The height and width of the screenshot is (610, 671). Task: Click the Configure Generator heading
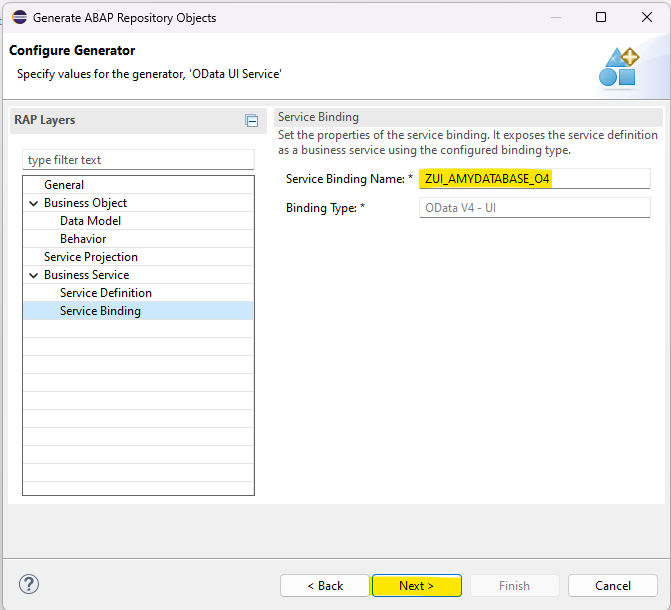[72, 51]
